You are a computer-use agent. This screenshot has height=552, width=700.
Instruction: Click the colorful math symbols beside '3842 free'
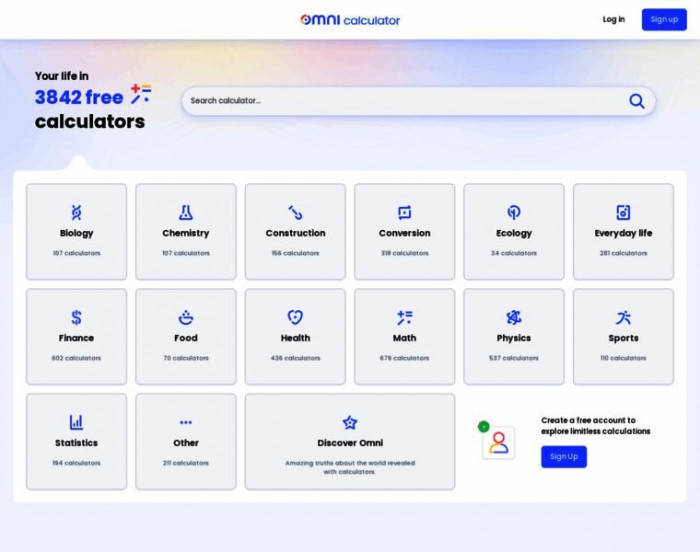coord(141,94)
